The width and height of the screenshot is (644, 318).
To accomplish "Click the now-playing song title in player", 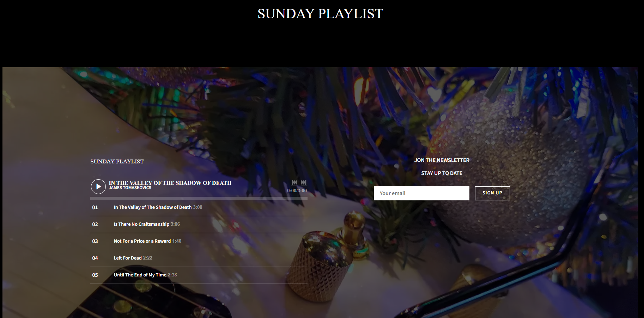I will 170,183.
